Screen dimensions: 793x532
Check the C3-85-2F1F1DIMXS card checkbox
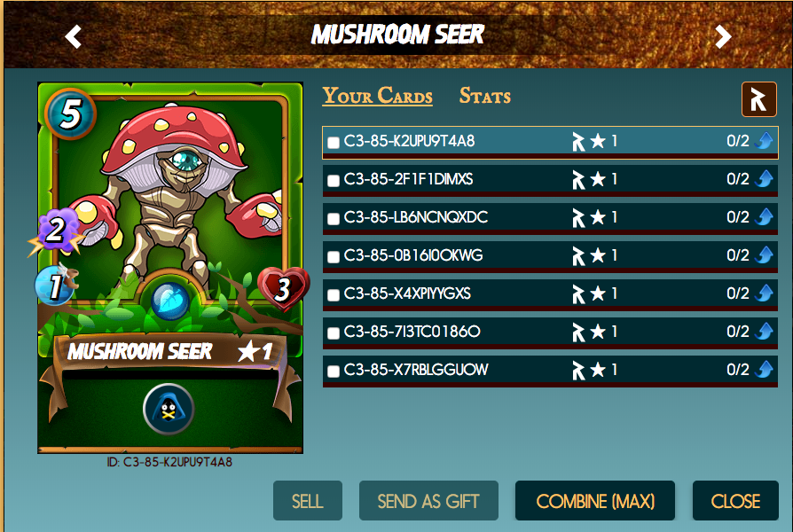tap(334, 181)
